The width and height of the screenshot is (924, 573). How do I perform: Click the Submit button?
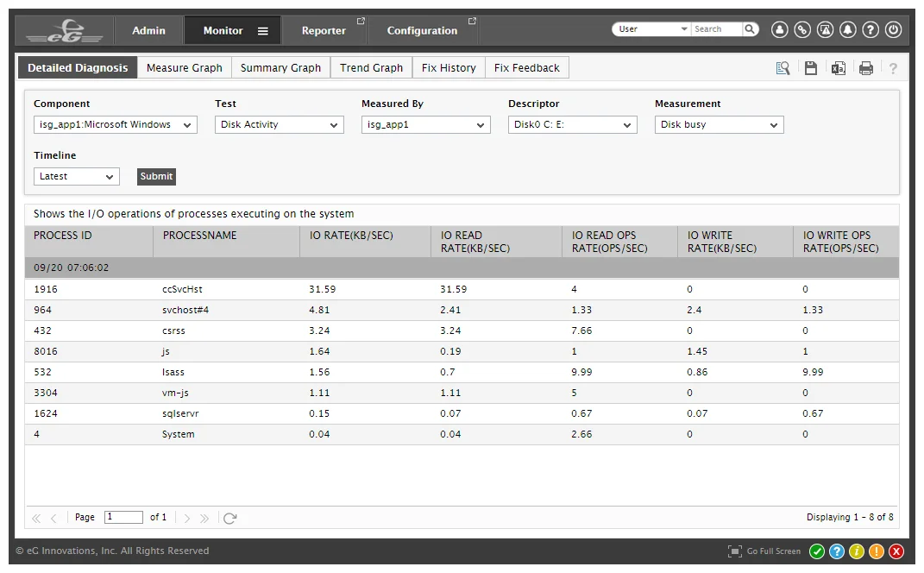(x=156, y=177)
